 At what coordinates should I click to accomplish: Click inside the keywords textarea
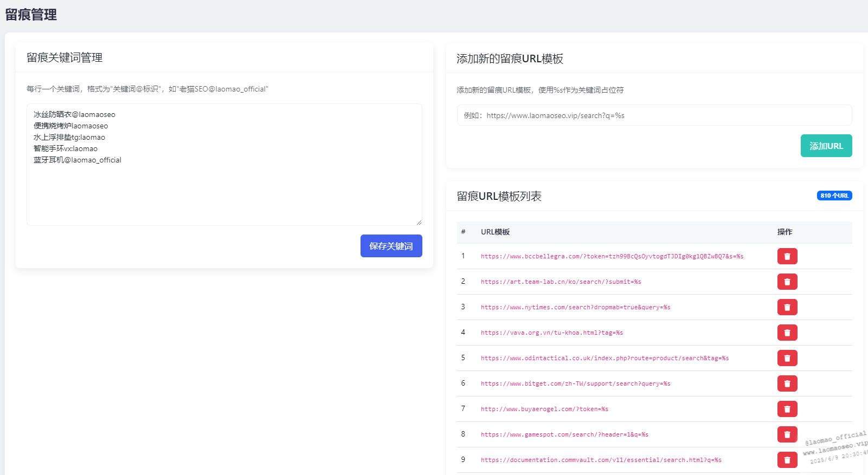(x=224, y=165)
